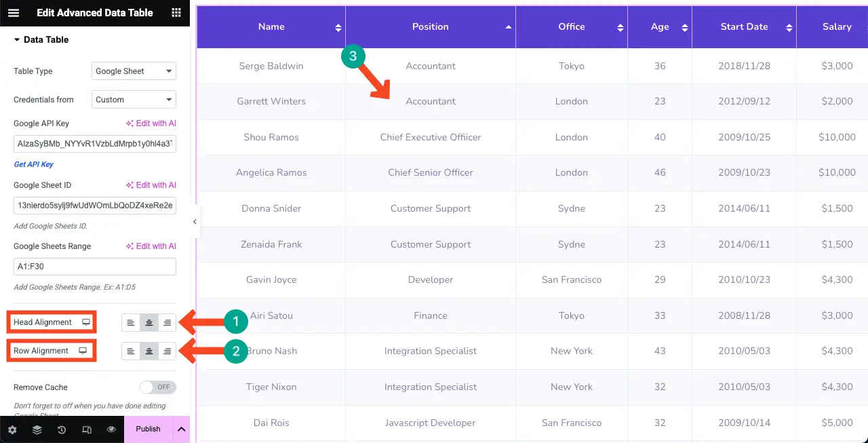Click the 2012/09/12 start date cell
This screenshot has height=443, width=868.
point(744,101)
